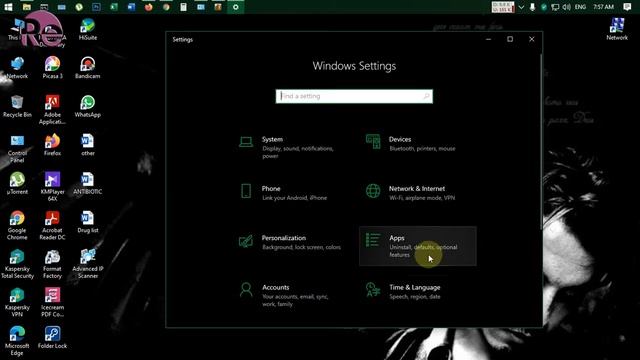
Task: Open network status icon in tray
Action: (x=555, y=7)
